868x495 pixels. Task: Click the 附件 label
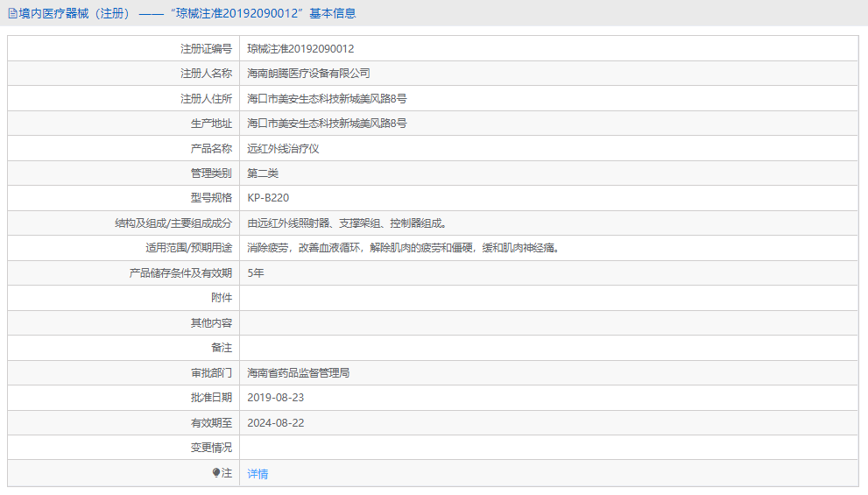pos(222,298)
